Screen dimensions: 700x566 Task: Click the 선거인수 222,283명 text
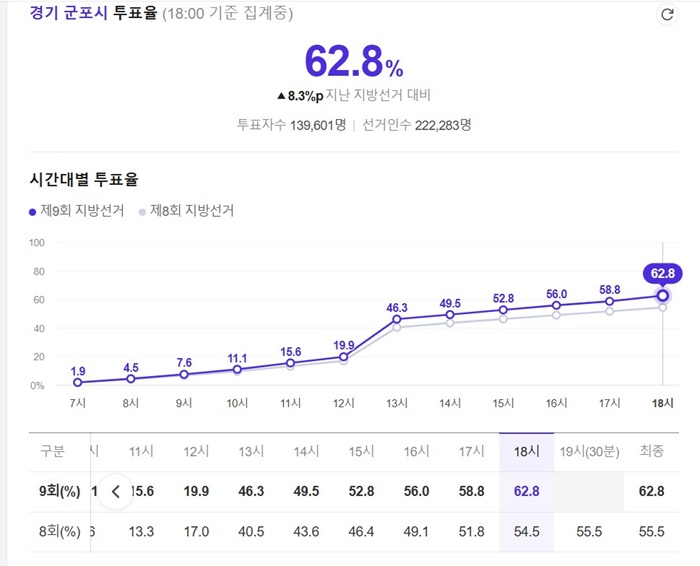click(x=417, y=125)
